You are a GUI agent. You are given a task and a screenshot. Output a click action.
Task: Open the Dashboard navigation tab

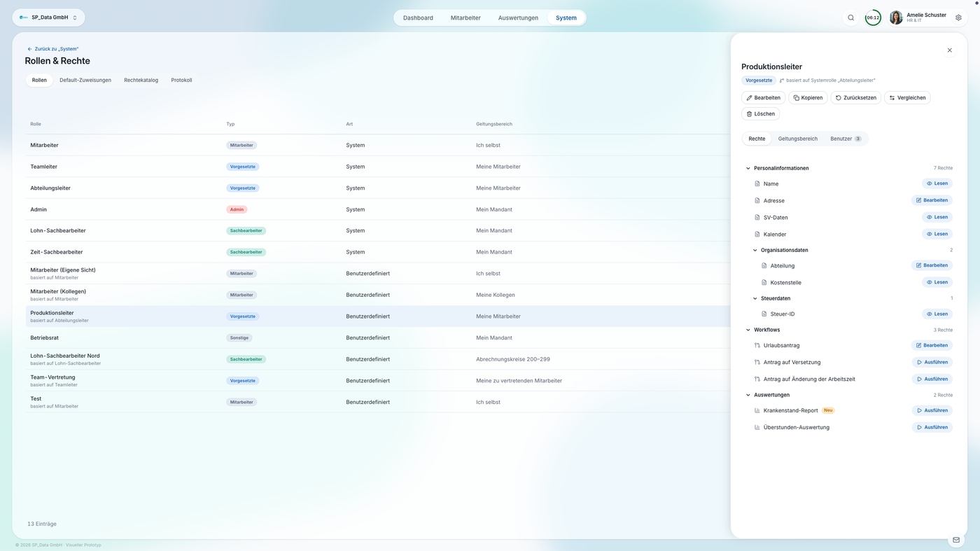coord(418,18)
